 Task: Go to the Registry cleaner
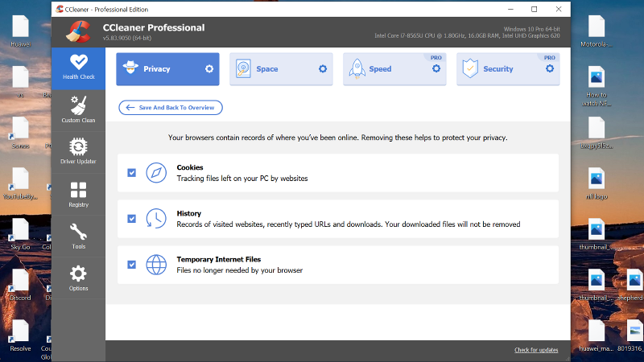point(78,195)
